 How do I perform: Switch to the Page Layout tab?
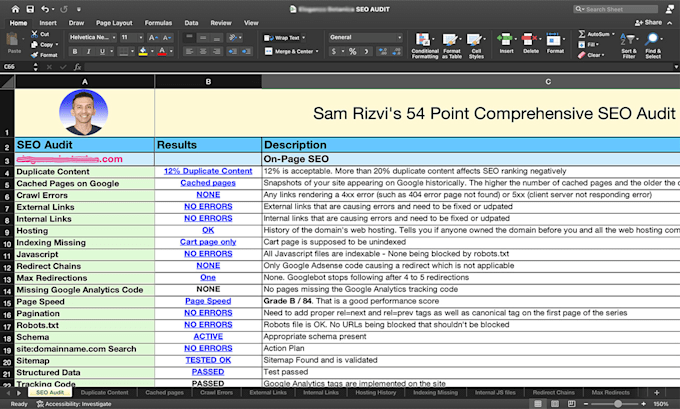[114, 23]
